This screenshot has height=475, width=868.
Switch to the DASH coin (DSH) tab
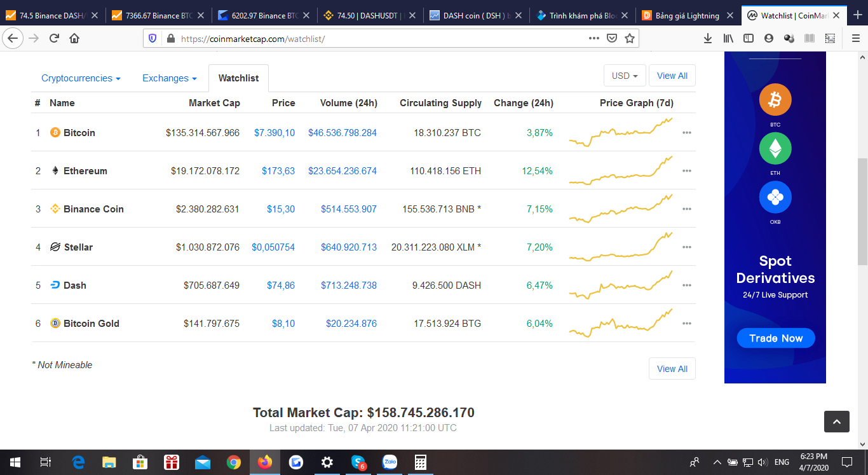(476, 15)
